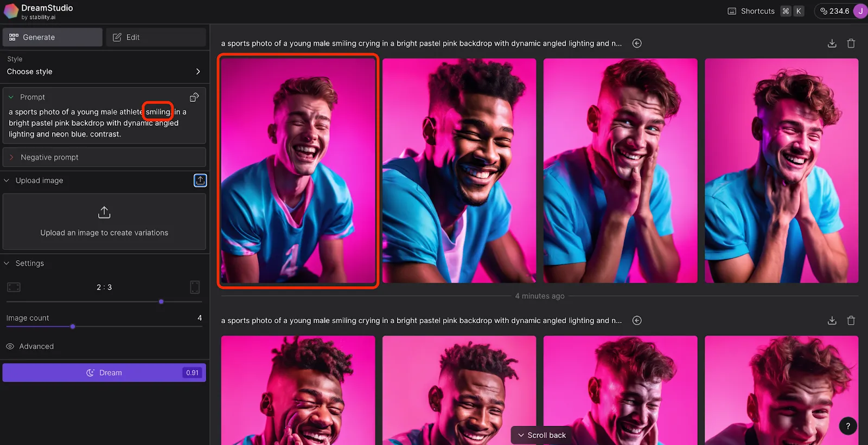Click the Style label
Image resolution: width=868 pixels, height=445 pixels.
(15, 59)
